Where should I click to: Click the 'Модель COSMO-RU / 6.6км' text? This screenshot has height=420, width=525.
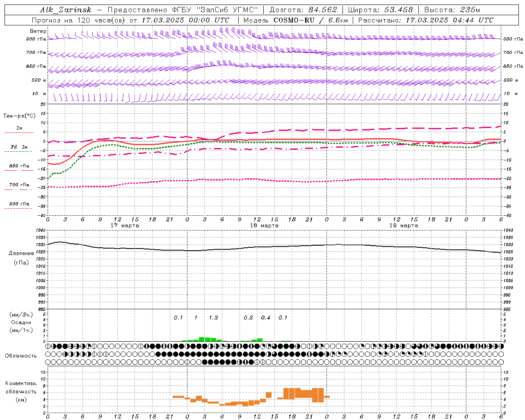tap(296, 20)
